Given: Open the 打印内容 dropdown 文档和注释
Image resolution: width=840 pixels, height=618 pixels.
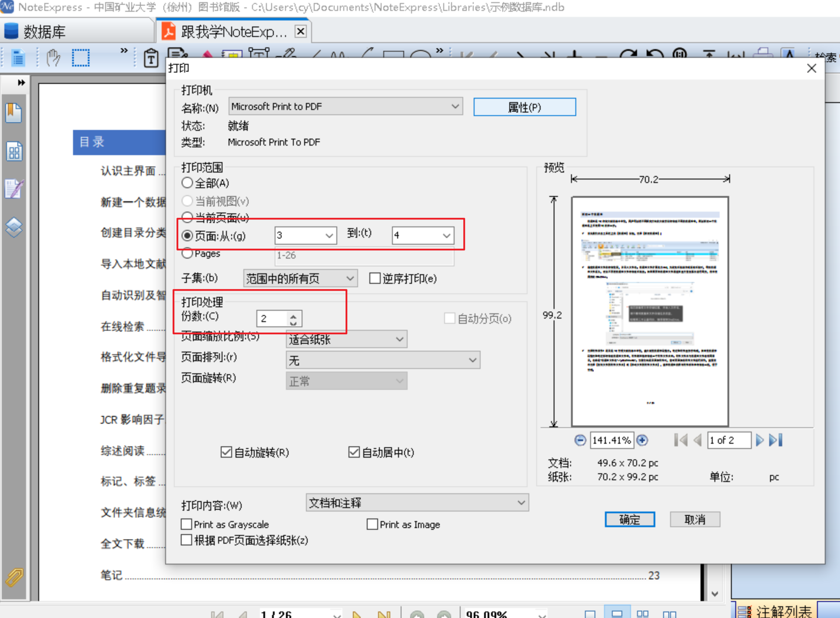Looking at the screenshot, I should 417,503.
